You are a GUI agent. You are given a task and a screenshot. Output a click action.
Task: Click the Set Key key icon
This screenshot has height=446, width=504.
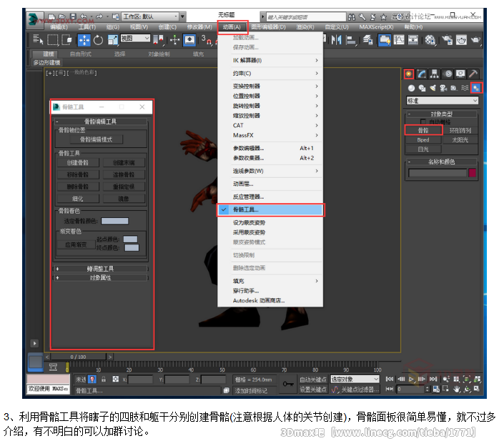[x=287, y=385]
